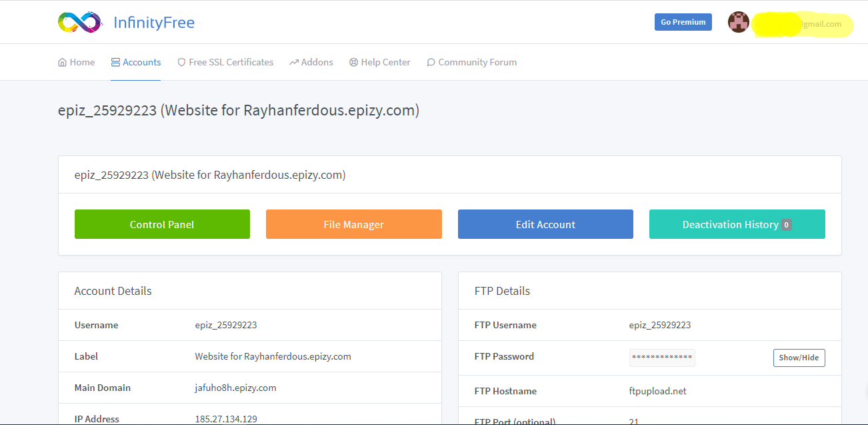Open the user avatar picture
This screenshot has height=425, width=868.
739,23
